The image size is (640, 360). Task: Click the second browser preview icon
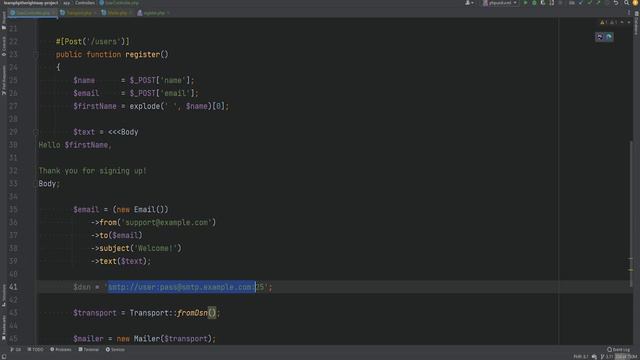coord(609,37)
